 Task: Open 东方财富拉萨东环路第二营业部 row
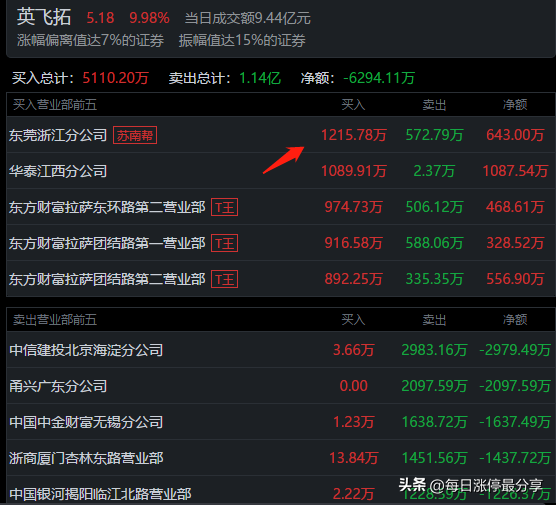click(281, 207)
